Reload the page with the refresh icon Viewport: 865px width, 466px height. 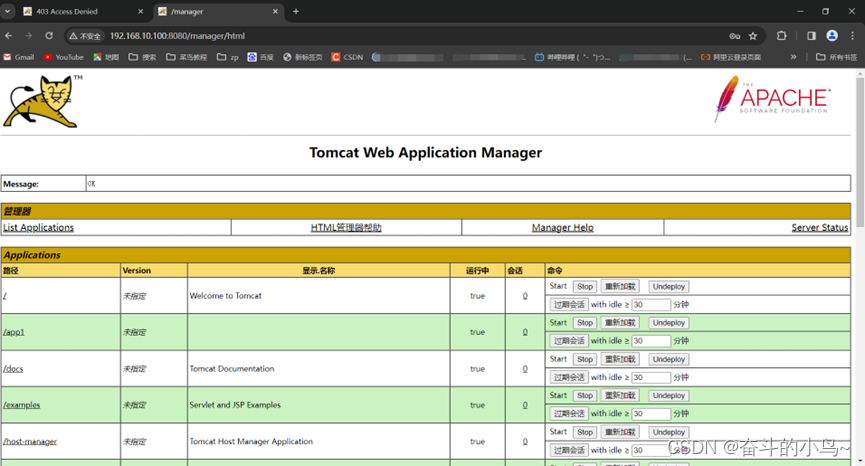(x=49, y=36)
